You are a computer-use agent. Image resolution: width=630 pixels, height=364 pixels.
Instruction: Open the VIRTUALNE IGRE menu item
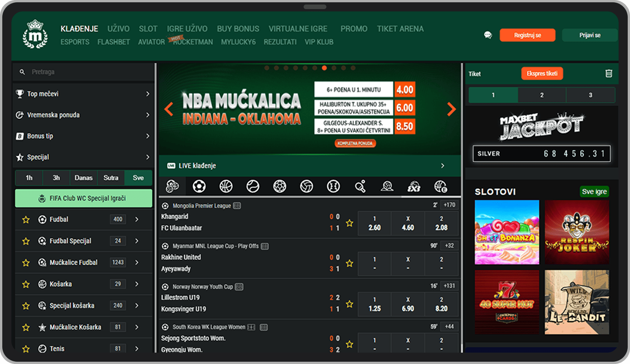click(x=298, y=29)
